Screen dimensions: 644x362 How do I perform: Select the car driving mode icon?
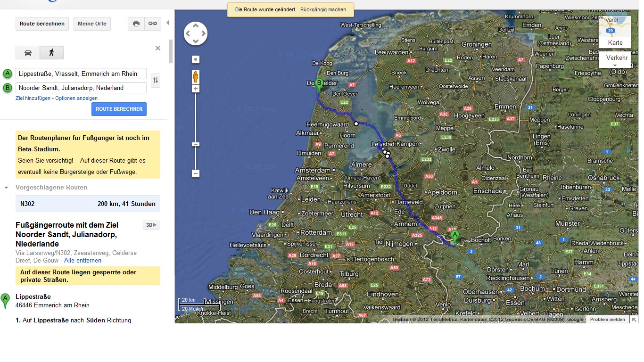click(28, 52)
